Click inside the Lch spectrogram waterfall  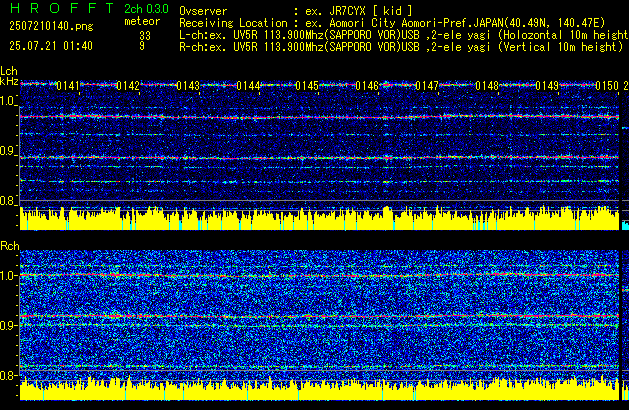[319, 144]
